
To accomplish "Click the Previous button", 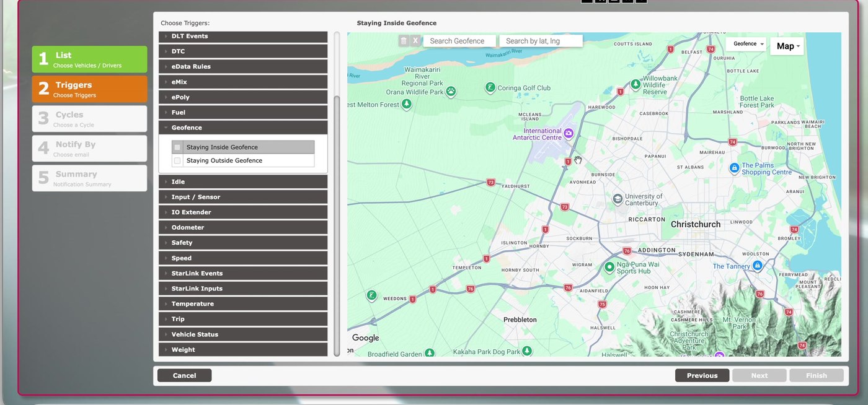I will pyautogui.click(x=702, y=375).
